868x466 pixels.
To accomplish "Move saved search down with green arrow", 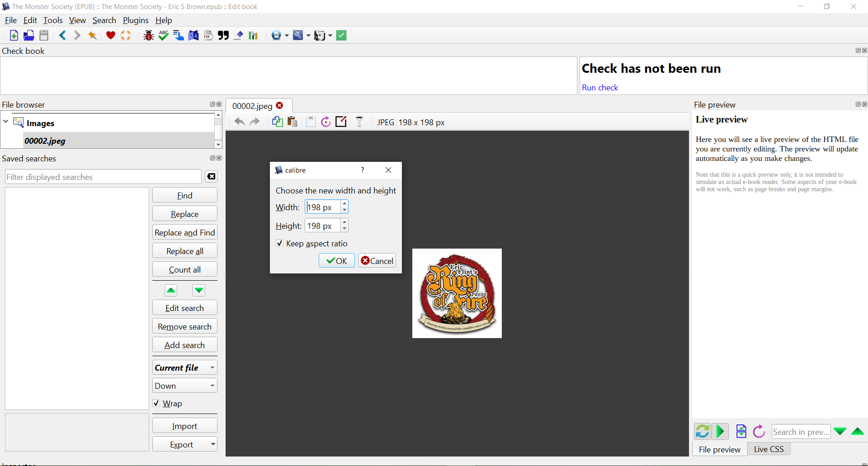I will pos(199,290).
